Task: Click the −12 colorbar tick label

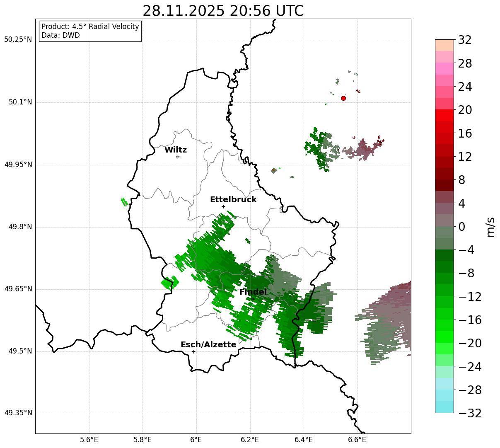Action: tap(470, 297)
